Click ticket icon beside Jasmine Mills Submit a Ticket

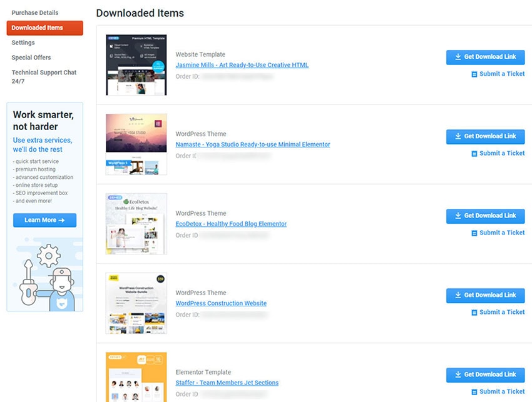coord(474,74)
